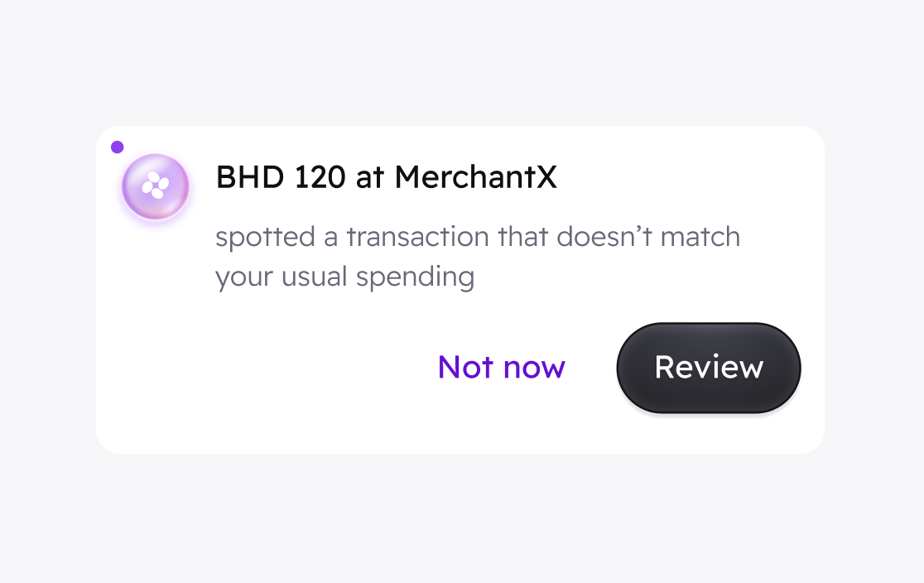
Task: Choose Review to inspect the transaction
Action: (709, 368)
